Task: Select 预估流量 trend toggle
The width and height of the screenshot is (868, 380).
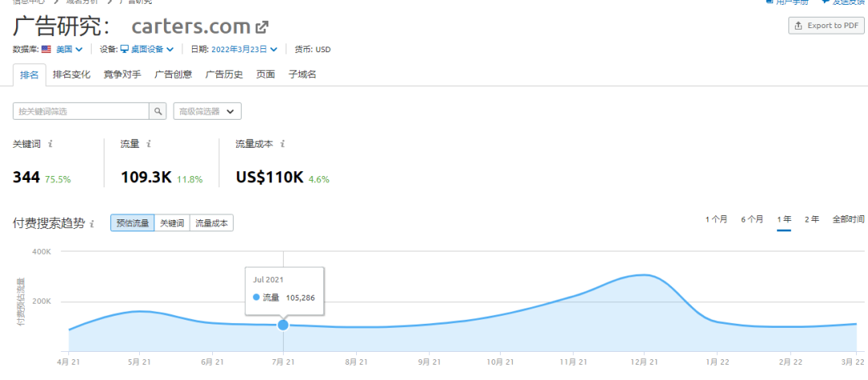Action: click(133, 223)
